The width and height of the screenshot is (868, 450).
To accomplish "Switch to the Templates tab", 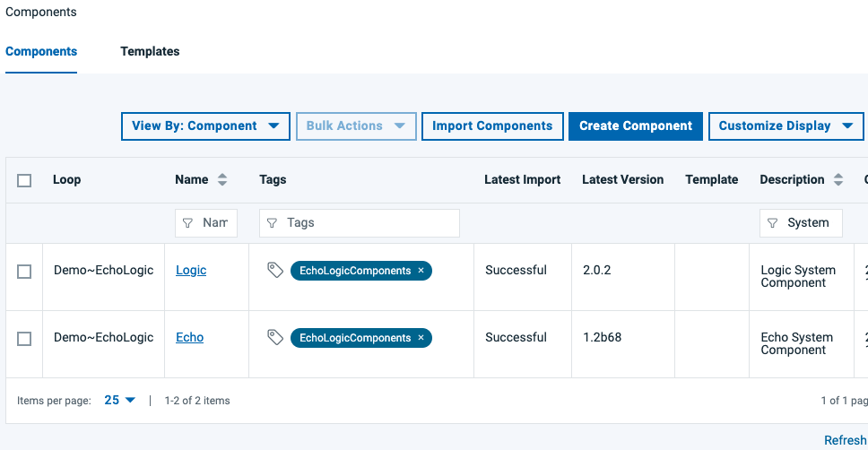I will pyautogui.click(x=150, y=51).
